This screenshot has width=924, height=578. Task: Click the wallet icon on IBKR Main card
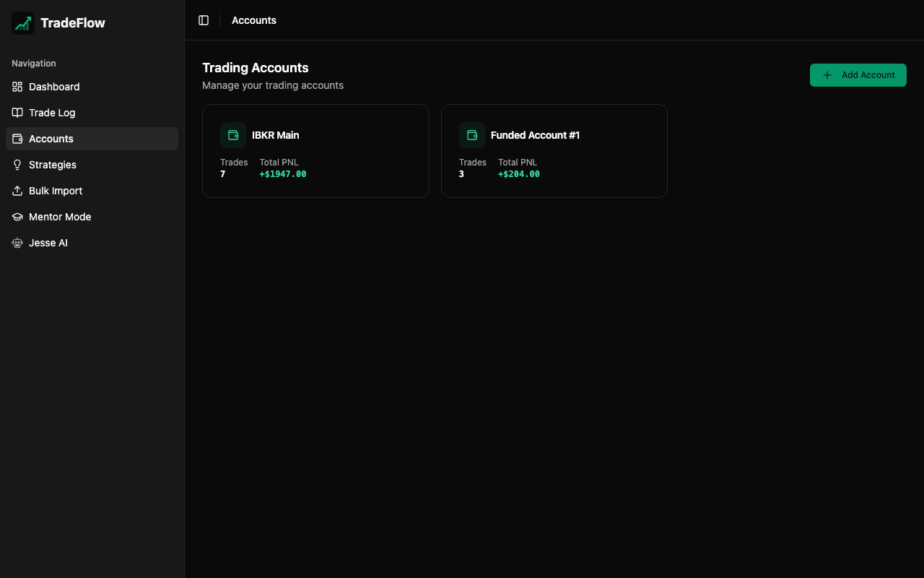pos(233,135)
